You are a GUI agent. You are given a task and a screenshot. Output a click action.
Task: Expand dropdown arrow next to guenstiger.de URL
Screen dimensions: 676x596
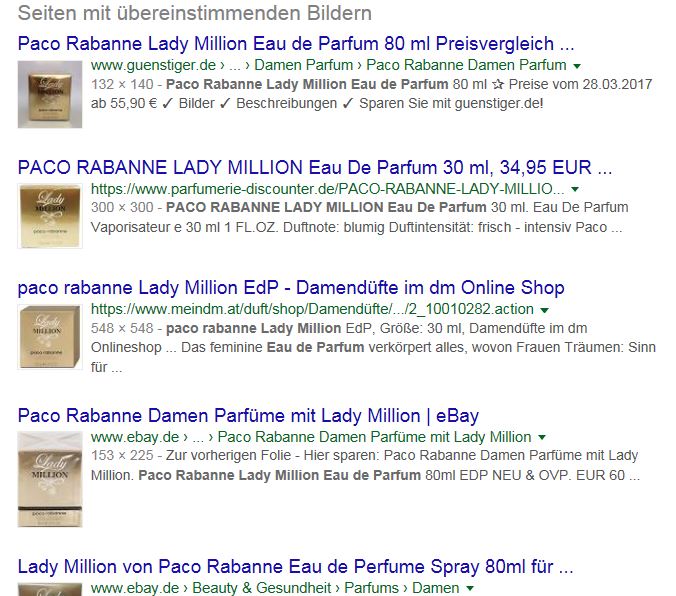[577, 66]
